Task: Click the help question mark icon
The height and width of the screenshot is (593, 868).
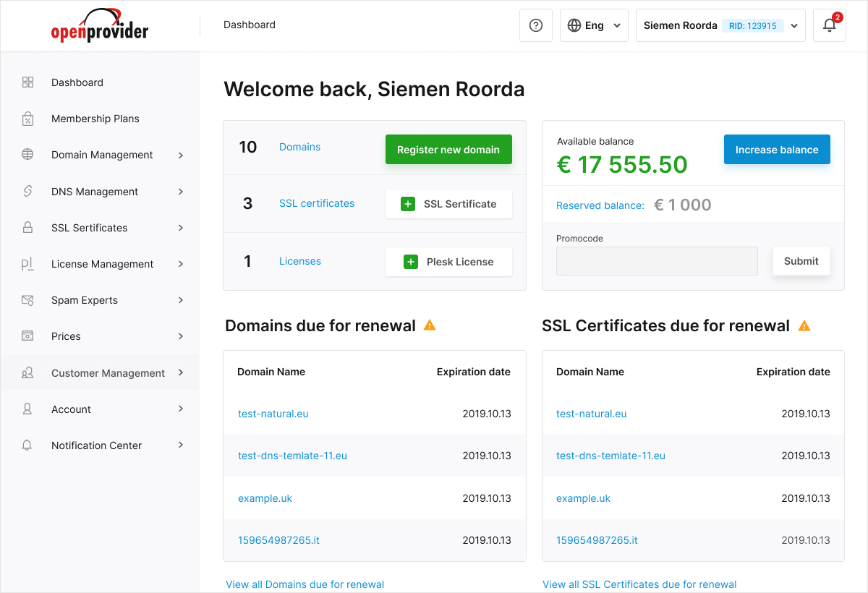Action: point(536,25)
